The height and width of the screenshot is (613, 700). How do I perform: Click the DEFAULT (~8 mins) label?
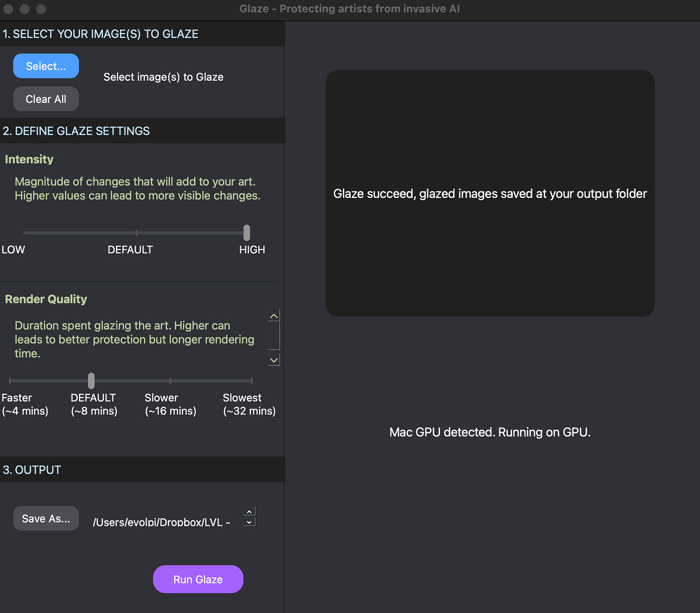pos(94,404)
